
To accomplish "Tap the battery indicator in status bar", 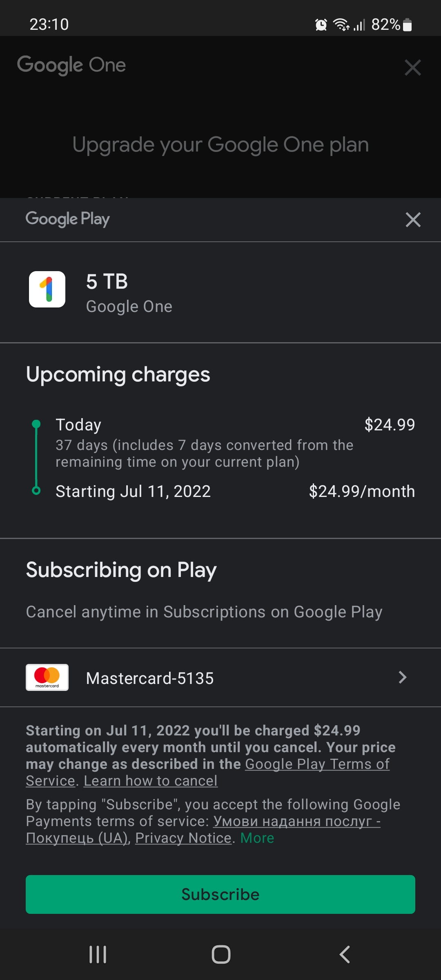I will [407, 25].
